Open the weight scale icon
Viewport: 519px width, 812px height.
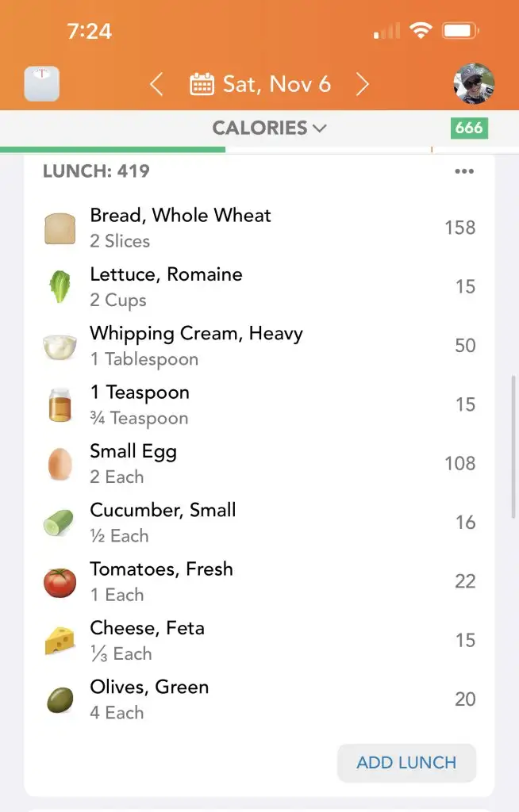tap(41, 84)
